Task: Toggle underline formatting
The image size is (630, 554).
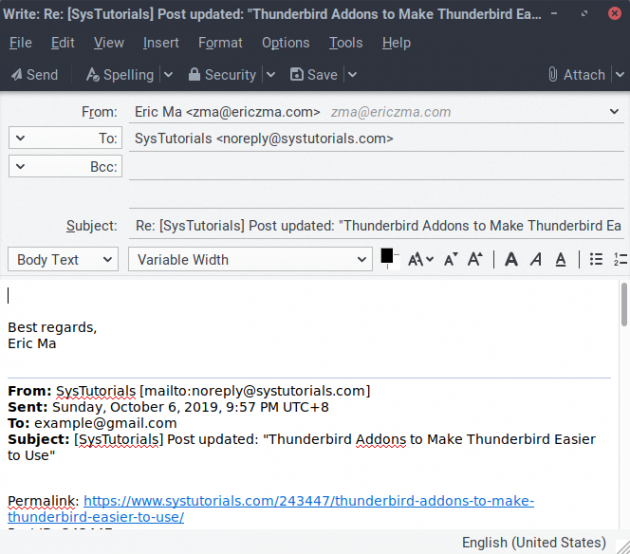Action: pyautogui.click(x=560, y=260)
